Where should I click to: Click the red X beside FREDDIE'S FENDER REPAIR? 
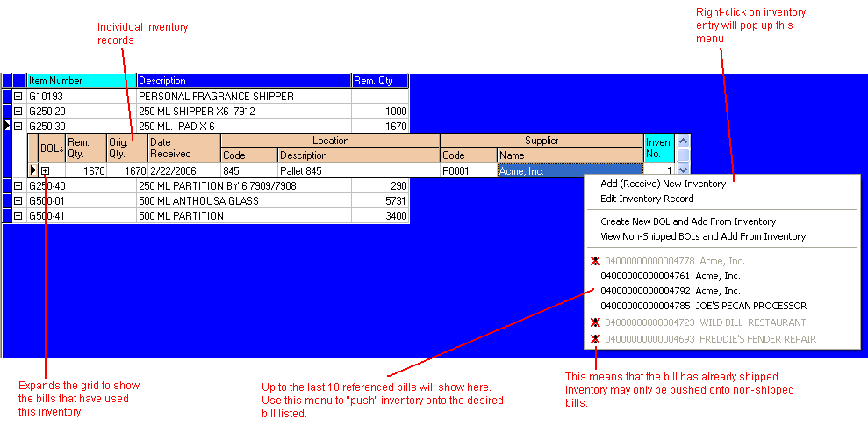point(595,339)
